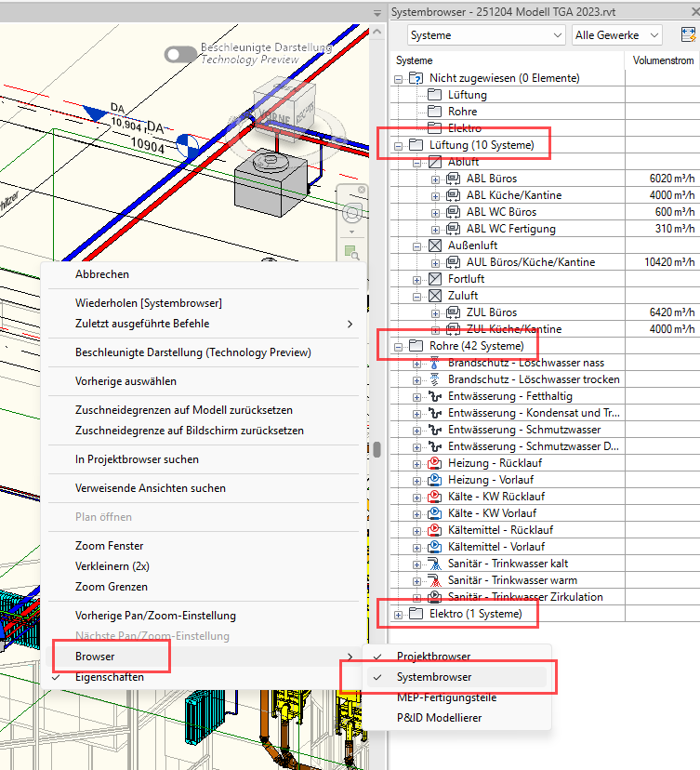700x770 pixels.
Task: Expand the Fortluft tree node
Action: 416,279
